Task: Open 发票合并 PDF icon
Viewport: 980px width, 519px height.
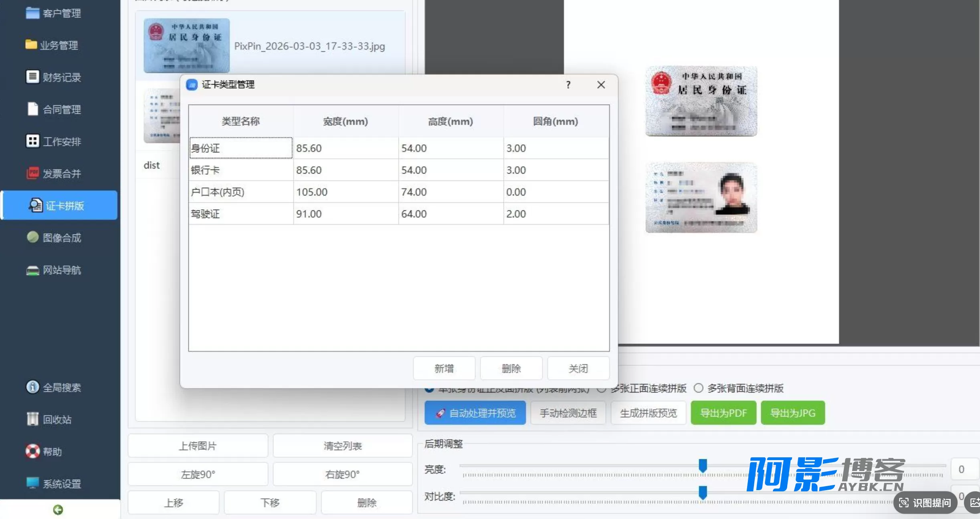Action: point(32,173)
